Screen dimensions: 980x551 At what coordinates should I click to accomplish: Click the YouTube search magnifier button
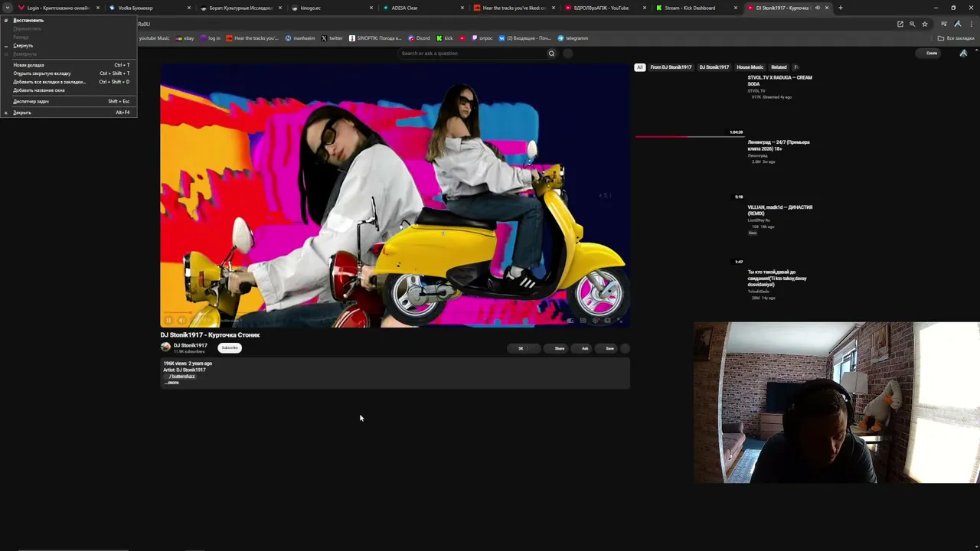[x=551, y=54]
